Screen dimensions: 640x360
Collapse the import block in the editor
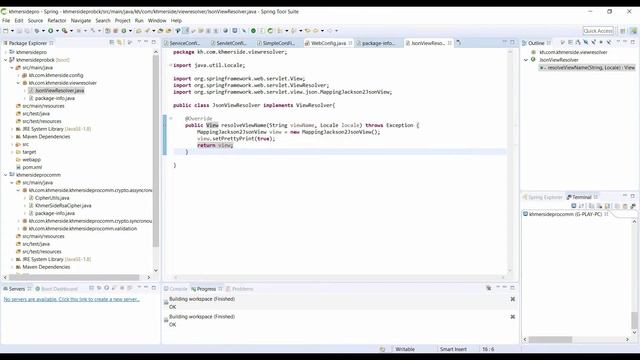170,65
